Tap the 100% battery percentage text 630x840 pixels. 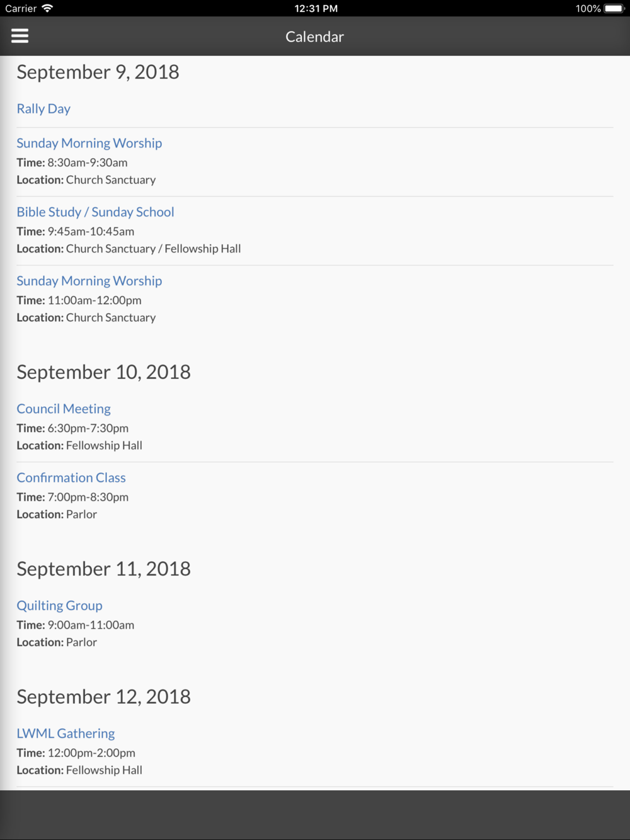point(588,8)
